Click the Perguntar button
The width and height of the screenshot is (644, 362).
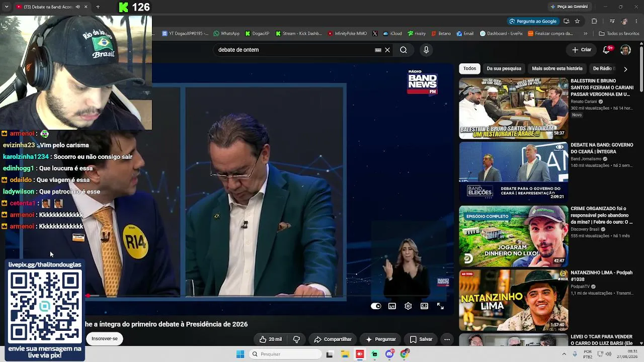(x=380, y=339)
